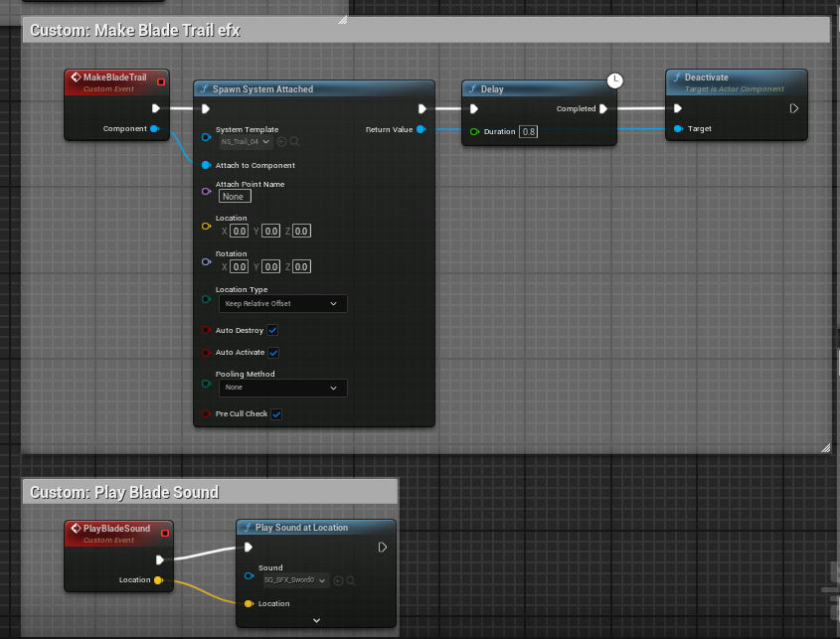Click the Pre Cull Check boolean pin
840x639 pixels.
(x=206, y=413)
